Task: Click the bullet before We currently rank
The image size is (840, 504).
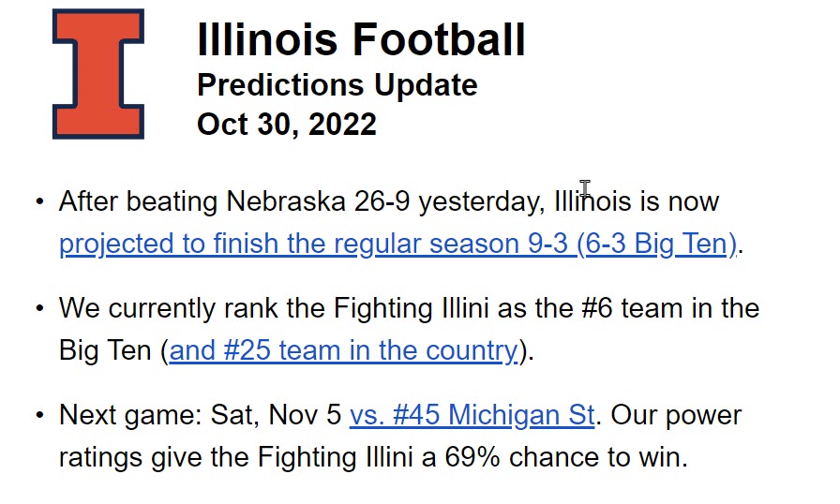Action: pyautogui.click(x=38, y=308)
